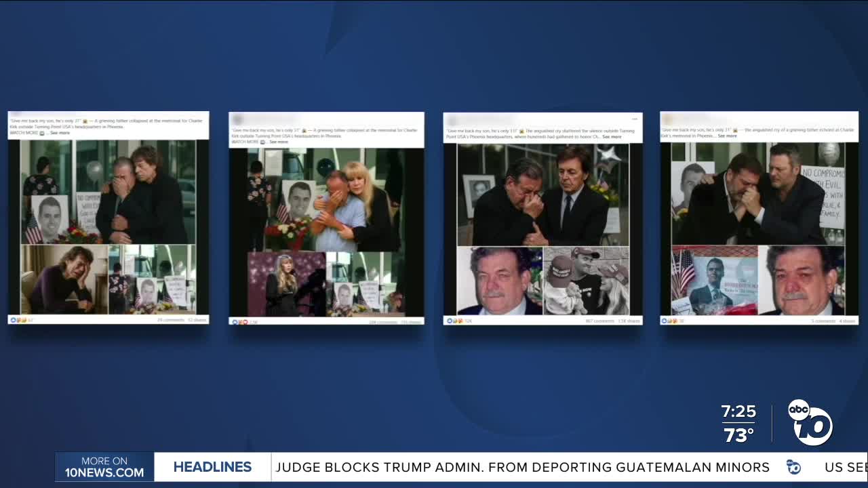The image size is (868, 488).
Task: Click the ABC 10 station logo
Action: click(x=810, y=422)
